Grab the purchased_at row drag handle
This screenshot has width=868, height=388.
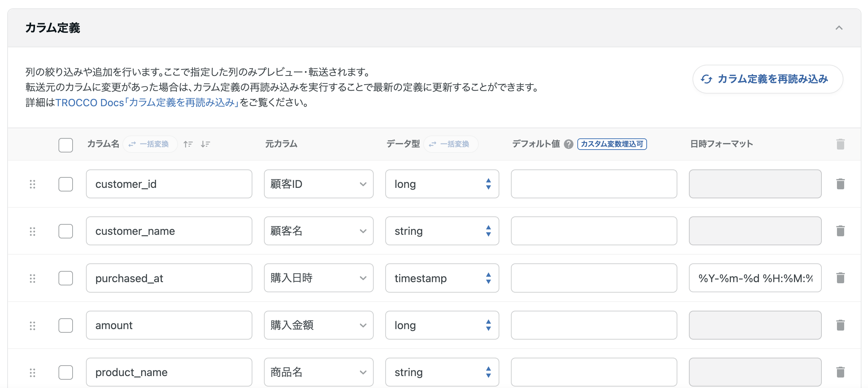pos(32,278)
